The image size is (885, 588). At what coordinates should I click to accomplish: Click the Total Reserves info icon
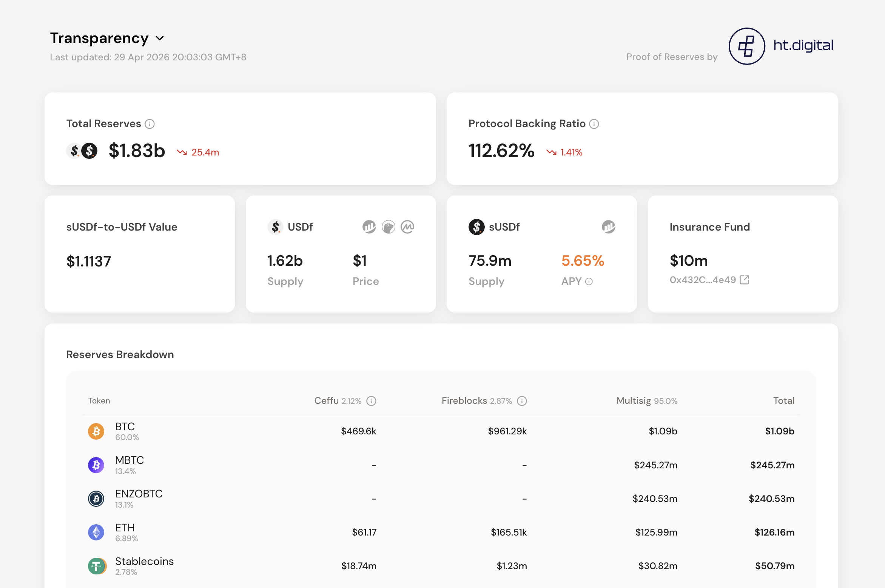click(150, 124)
